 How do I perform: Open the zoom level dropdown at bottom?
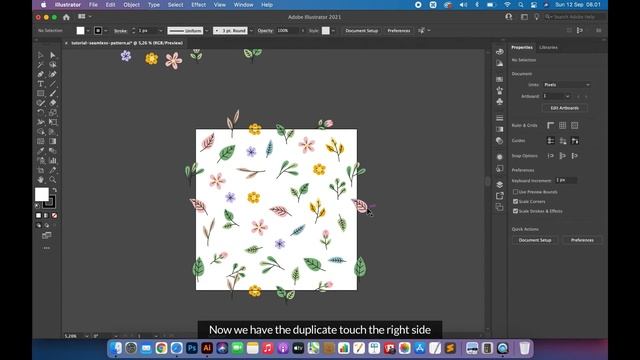87,336
